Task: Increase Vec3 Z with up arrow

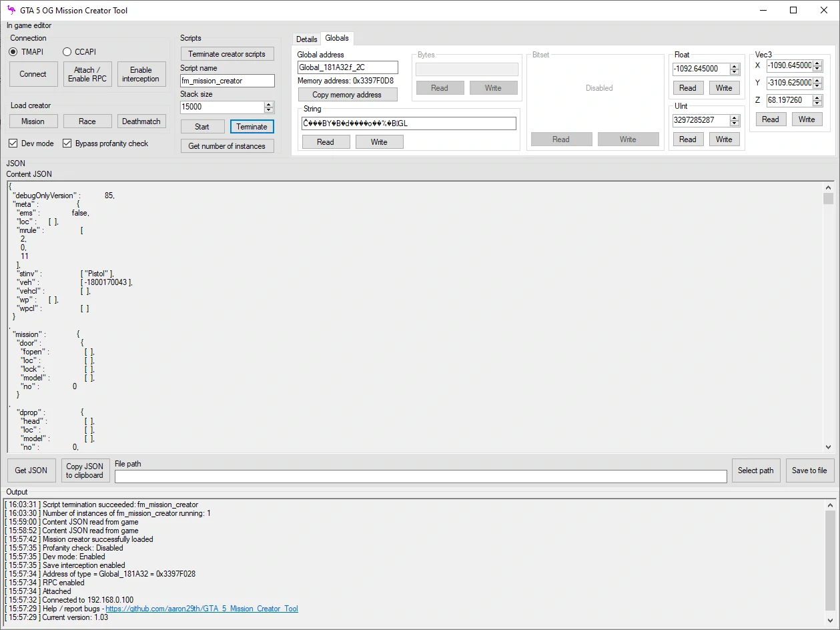Action: click(x=817, y=97)
